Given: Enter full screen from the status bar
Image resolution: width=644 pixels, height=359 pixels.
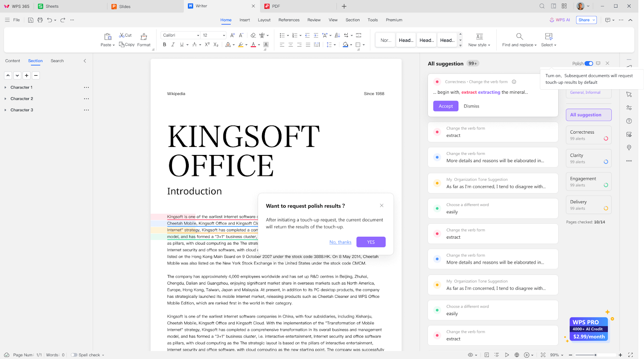Looking at the screenshot, I should click(630, 355).
